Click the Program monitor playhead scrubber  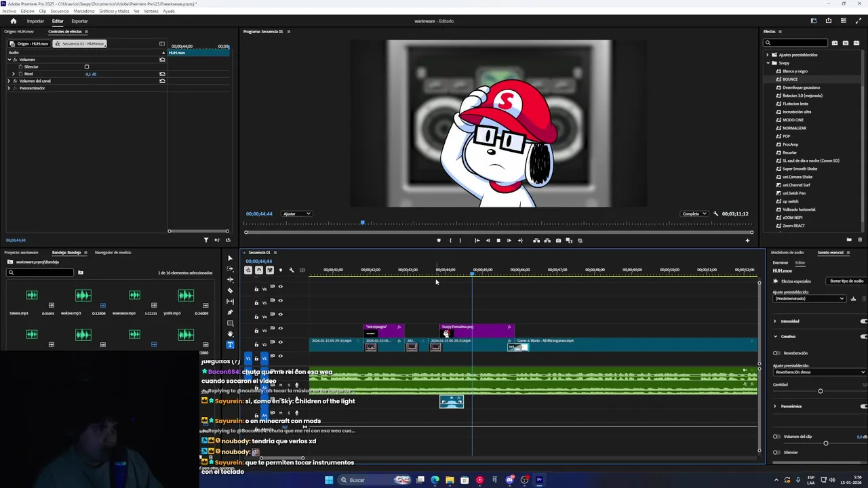(363, 222)
